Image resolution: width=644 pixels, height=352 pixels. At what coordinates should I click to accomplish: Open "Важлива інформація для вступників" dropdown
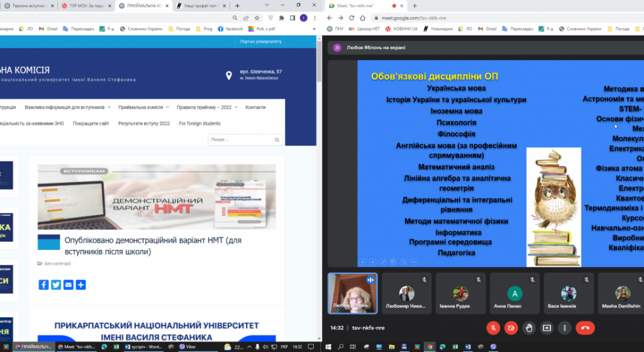tap(67, 107)
